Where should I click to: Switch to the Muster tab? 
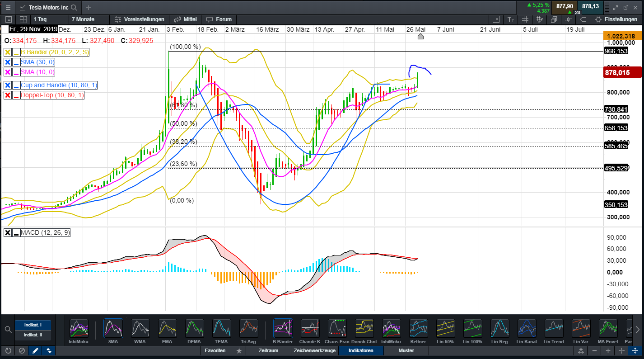pos(406,350)
